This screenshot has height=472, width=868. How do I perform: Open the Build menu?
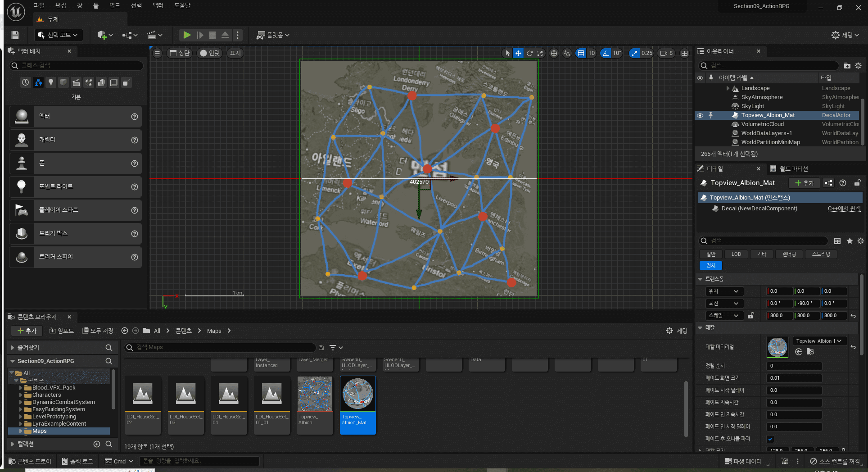coord(115,5)
